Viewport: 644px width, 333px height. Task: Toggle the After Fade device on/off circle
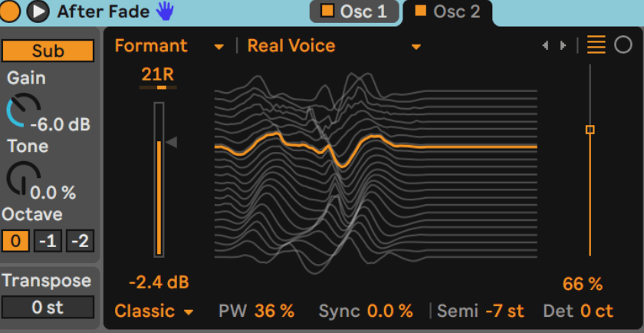(x=11, y=11)
